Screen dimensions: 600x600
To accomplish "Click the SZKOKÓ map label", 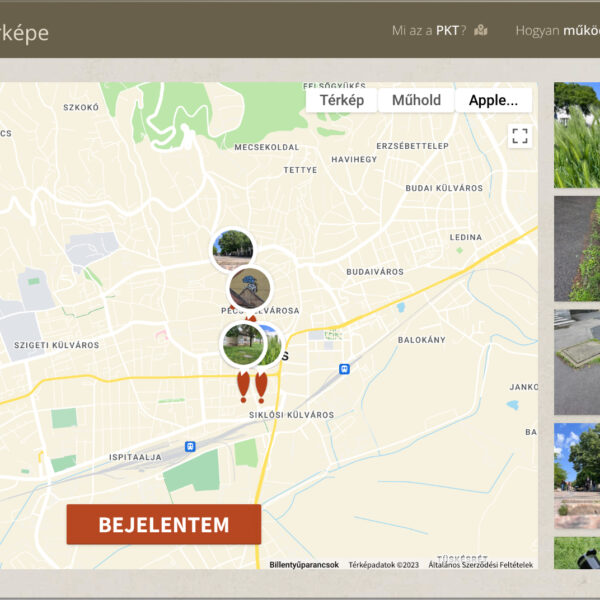I will [x=81, y=108].
